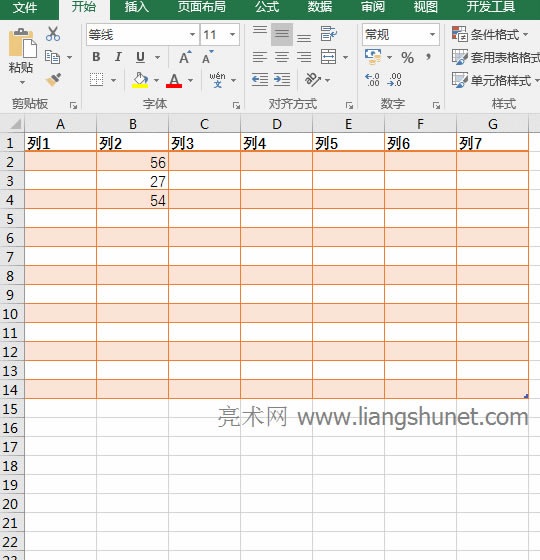Screen dimensions: 540x560
Task: Open 对齐方式 group dialog launcher
Action: [x=349, y=105]
